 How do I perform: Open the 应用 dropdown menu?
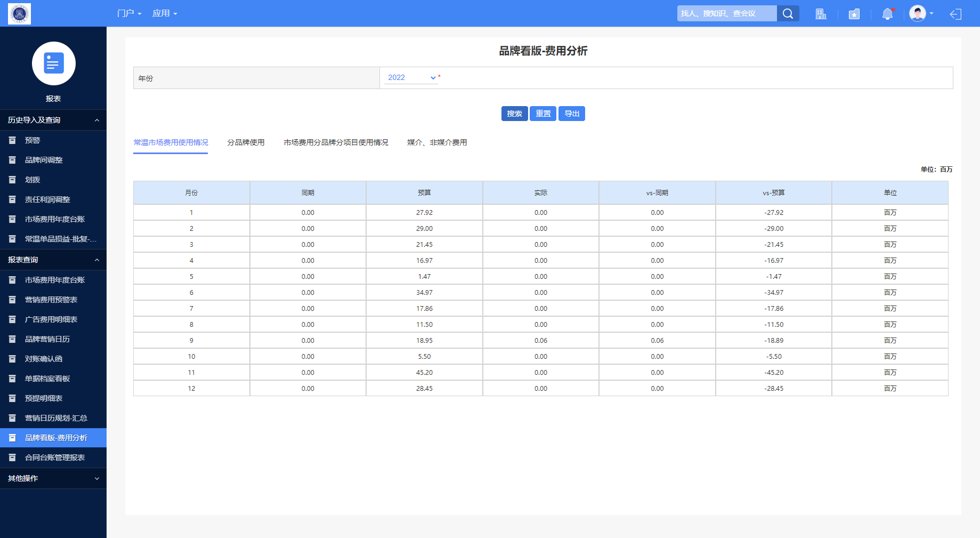(165, 13)
